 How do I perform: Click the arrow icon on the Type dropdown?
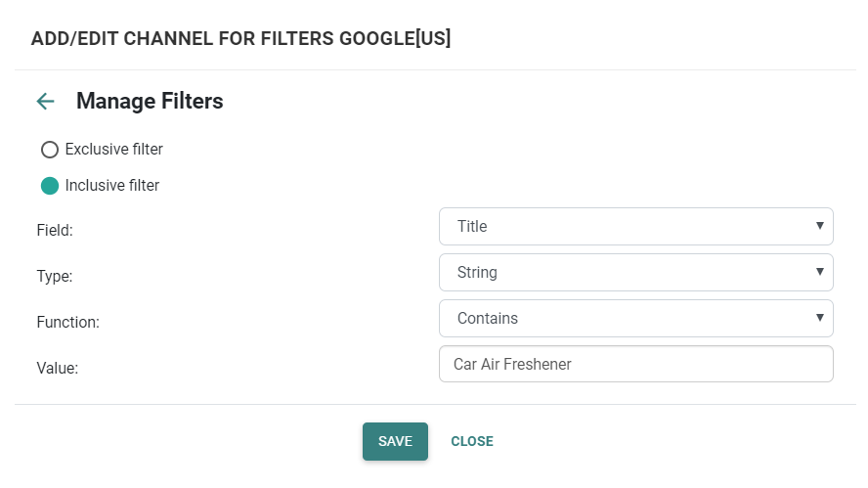pyautogui.click(x=819, y=272)
